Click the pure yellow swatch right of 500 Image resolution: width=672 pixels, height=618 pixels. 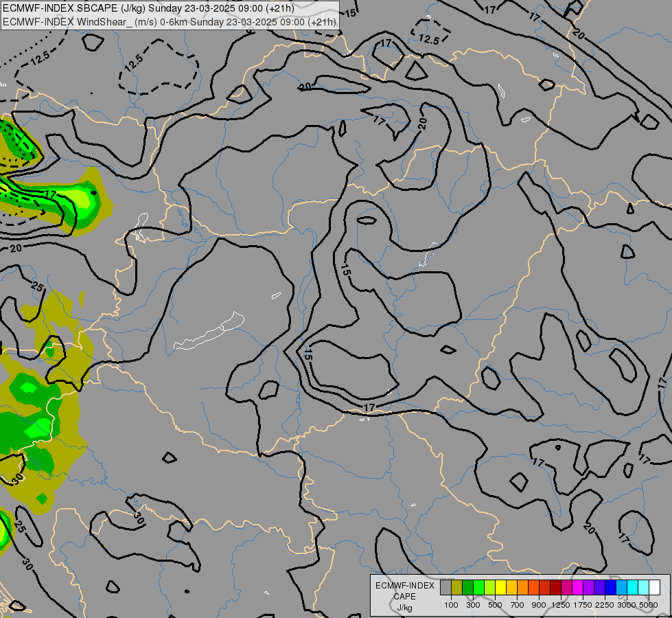click(x=501, y=587)
